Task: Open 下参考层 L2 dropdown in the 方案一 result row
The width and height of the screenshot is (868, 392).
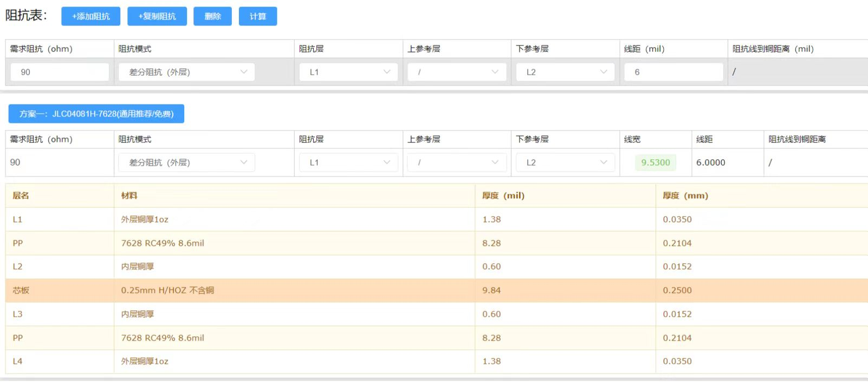Action: 565,162
